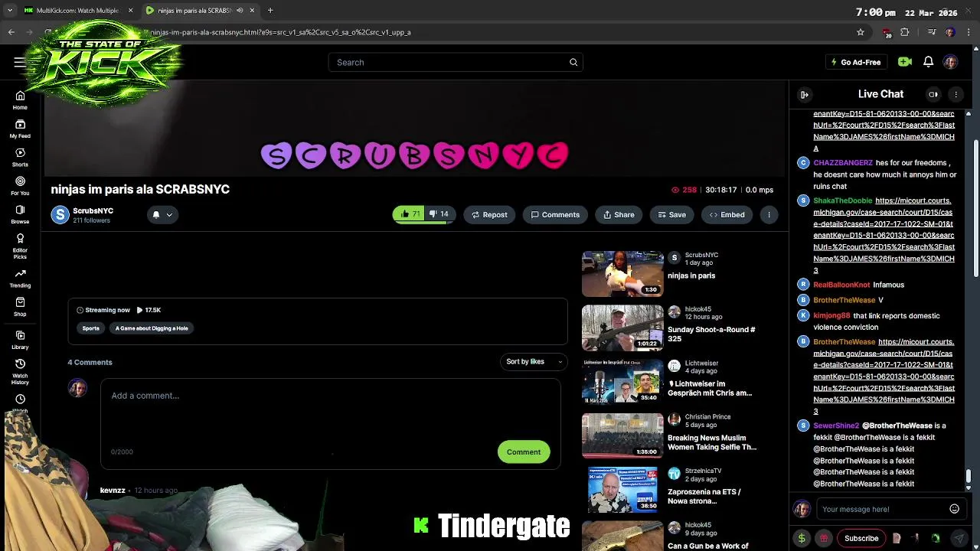
Task: Open Lichtweiser im Gespräch video thumbnail
Action: pos(622,381)
